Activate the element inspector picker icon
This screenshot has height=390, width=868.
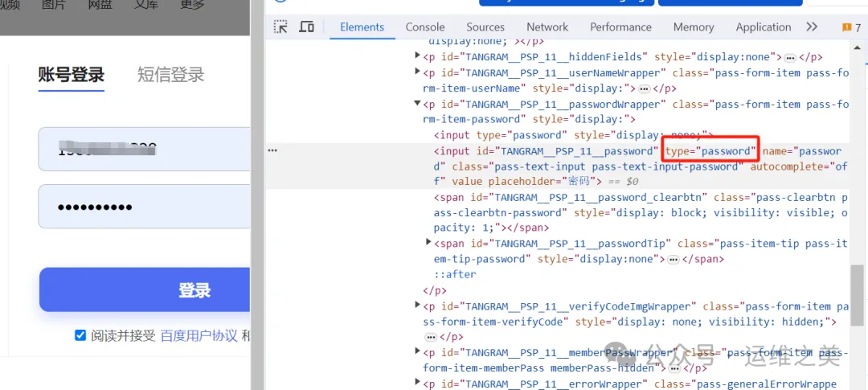280,27
